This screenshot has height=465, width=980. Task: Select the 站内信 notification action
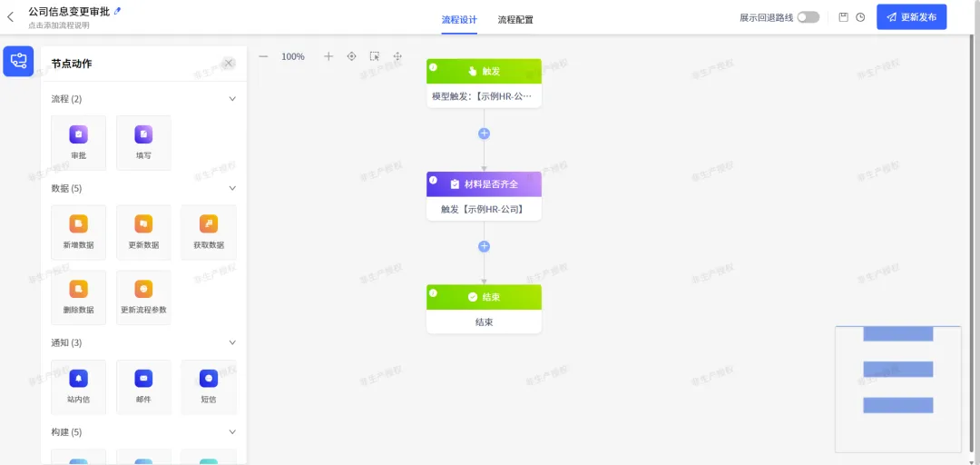(x=79, y=387)
